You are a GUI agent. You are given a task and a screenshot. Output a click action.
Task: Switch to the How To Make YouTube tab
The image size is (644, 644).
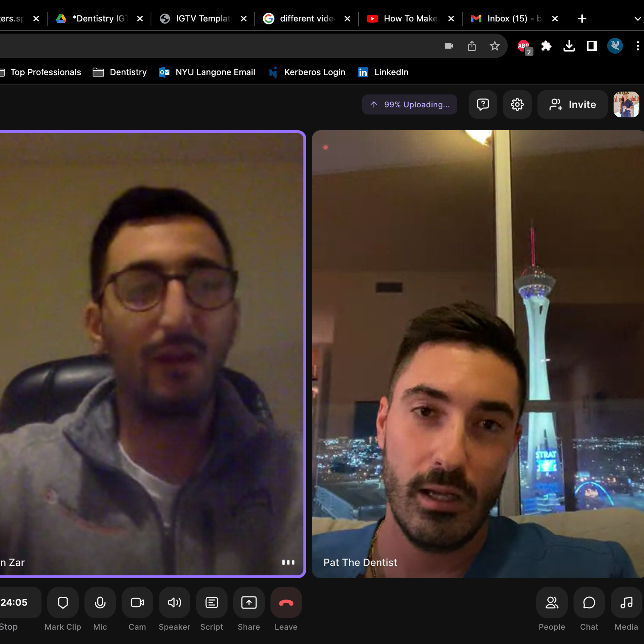click(x=410, y=18)
